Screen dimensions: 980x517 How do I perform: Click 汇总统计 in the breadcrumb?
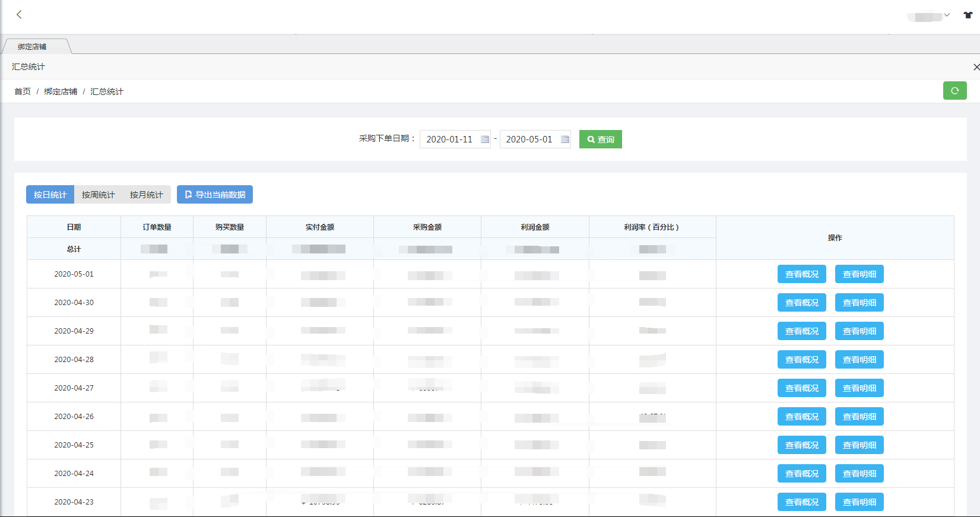pyautogui.click(x=107, y=91)
